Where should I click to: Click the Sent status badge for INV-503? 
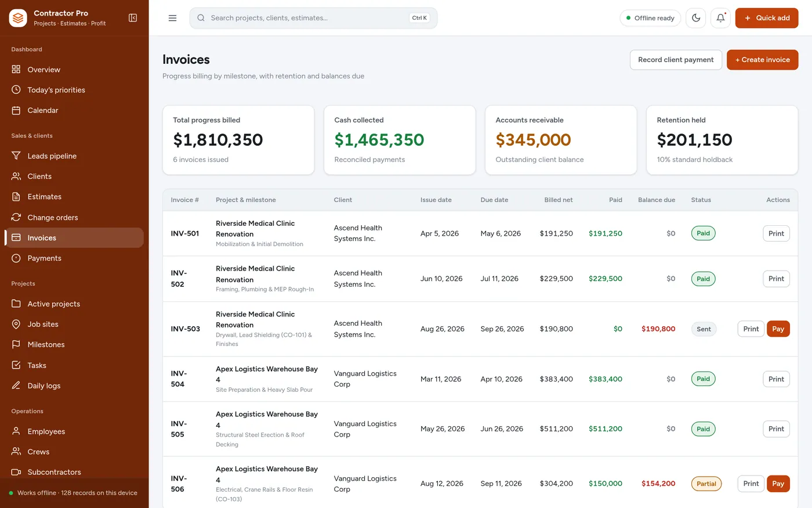point(704,329)
